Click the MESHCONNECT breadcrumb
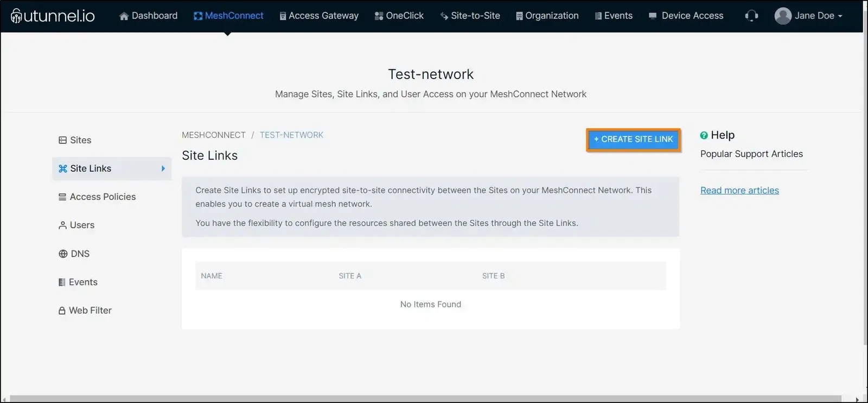The height and width of the screenshot is (403, 868). pos(214,135)
